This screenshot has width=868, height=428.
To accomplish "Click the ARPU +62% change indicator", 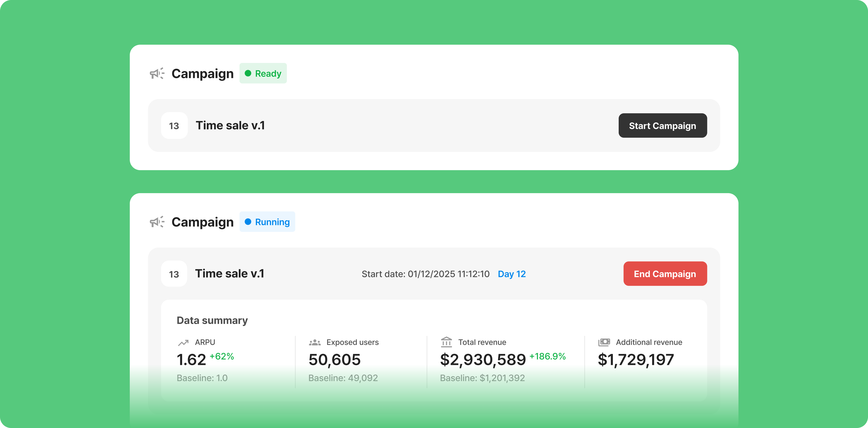I will pyautogui.click(x=222, y=356).
